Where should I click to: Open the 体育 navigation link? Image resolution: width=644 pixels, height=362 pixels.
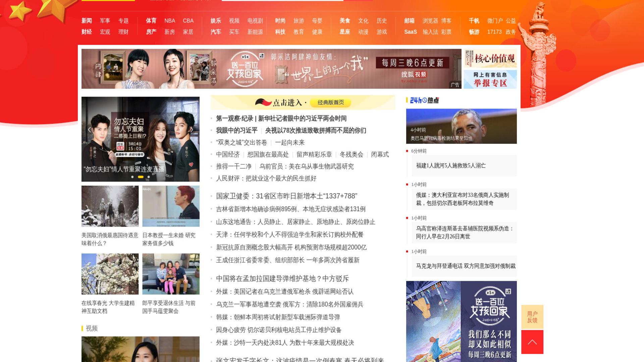[x=151, y=21]
